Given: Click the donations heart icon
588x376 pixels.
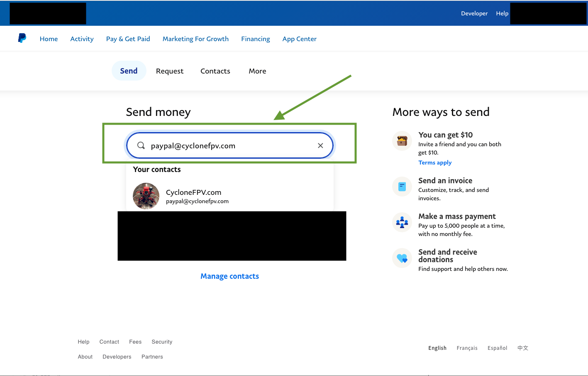Looking at the screenshot, I should tap(402, 258).
